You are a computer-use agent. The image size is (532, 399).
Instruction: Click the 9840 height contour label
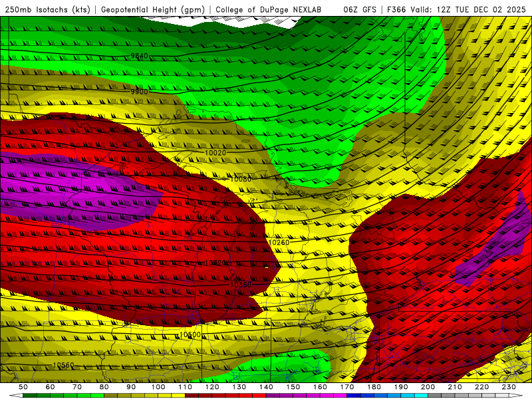pyautogui.click(x=140, y=56)
